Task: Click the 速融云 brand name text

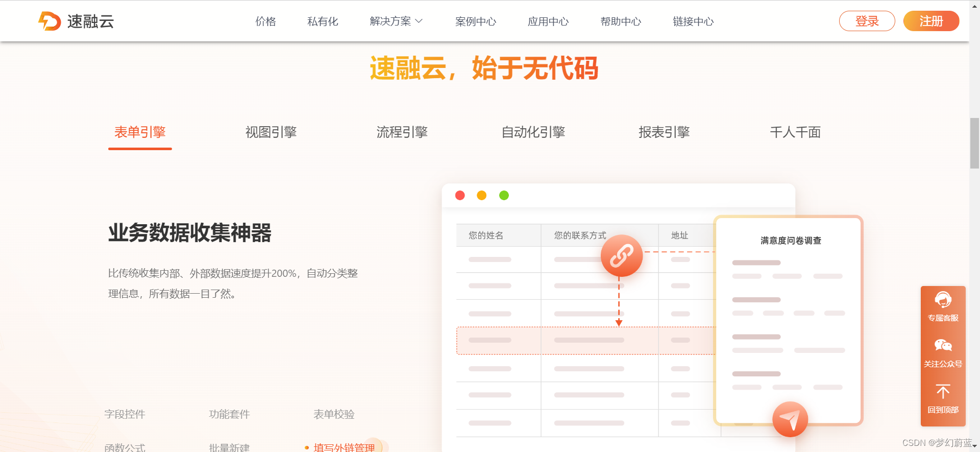Action: (90, 21)
